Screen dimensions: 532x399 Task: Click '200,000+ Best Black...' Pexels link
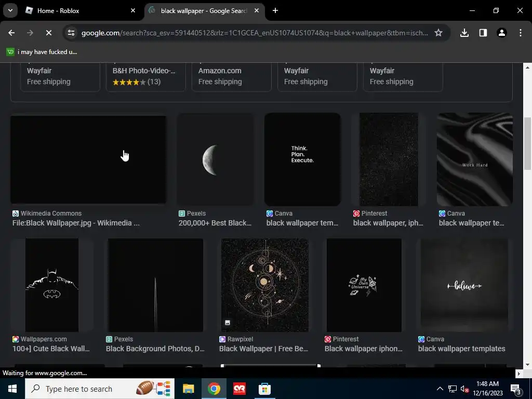[x=215, y=223]
